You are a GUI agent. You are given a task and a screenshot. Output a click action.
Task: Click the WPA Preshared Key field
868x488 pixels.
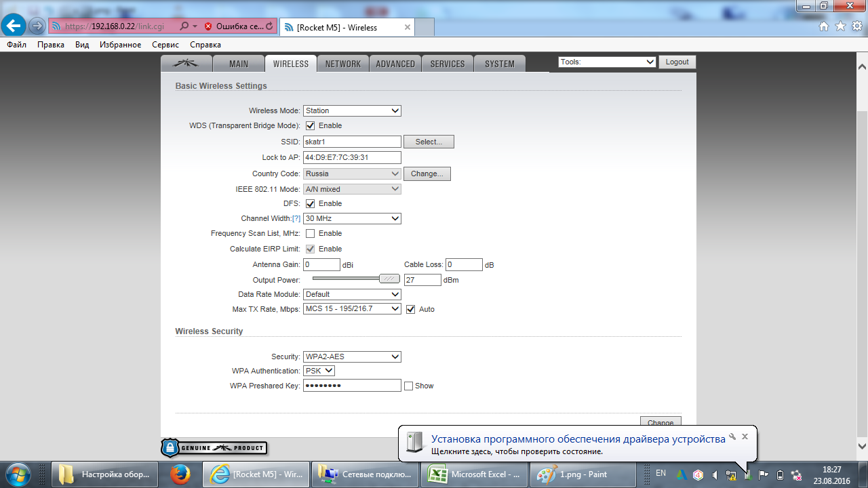352,386
